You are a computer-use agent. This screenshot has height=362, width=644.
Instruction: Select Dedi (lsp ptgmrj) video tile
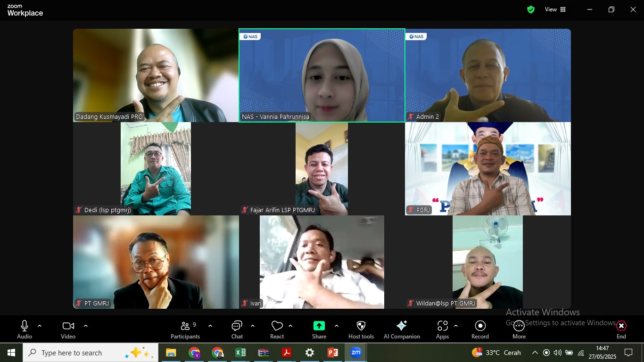156,169
